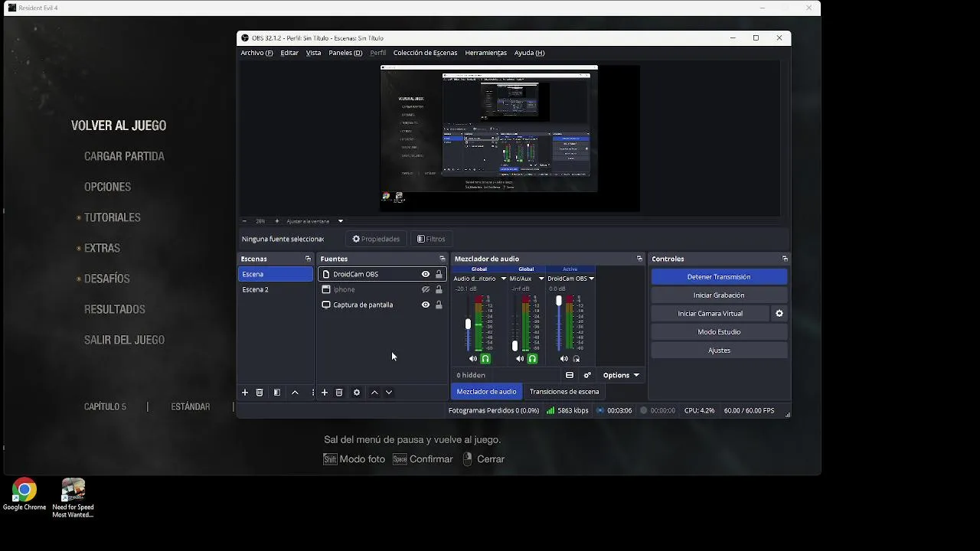The width and height of the screenshot is (980, 551).
Task: Click Modo Estudio button
Action: (x=719, y=332)
